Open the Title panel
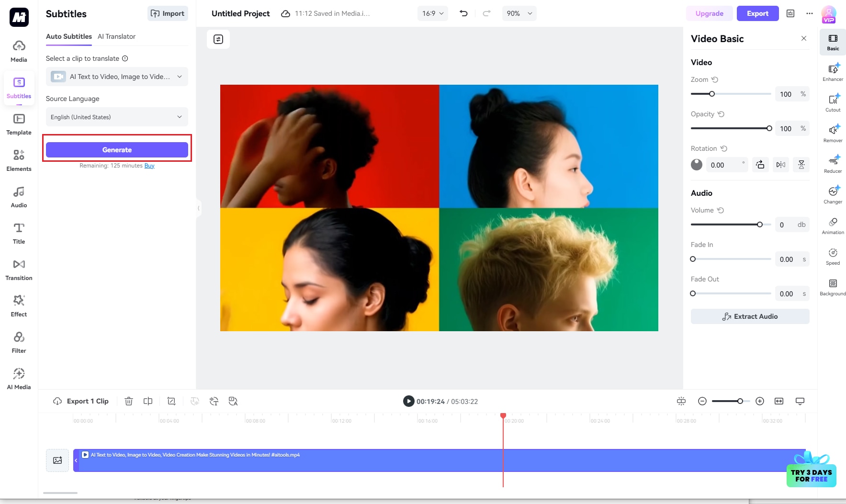Screen dimensions: 846x504 point(19,233)
